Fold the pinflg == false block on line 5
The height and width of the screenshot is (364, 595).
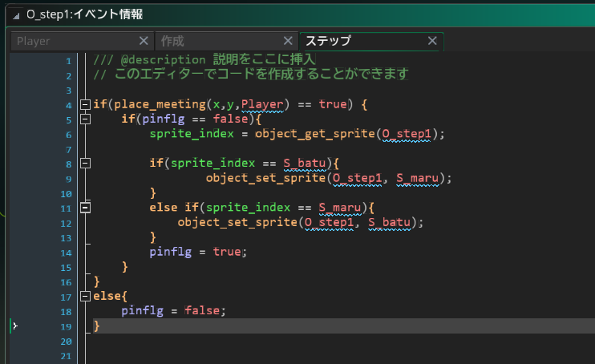(86, 119)
